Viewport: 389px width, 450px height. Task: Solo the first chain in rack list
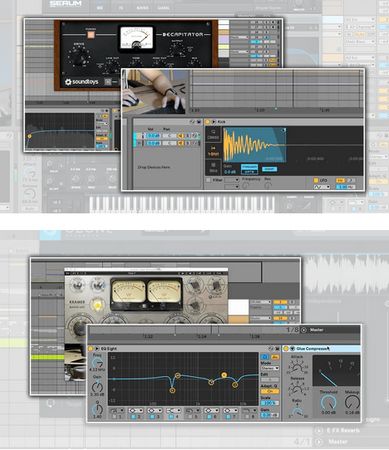[188, 136]
